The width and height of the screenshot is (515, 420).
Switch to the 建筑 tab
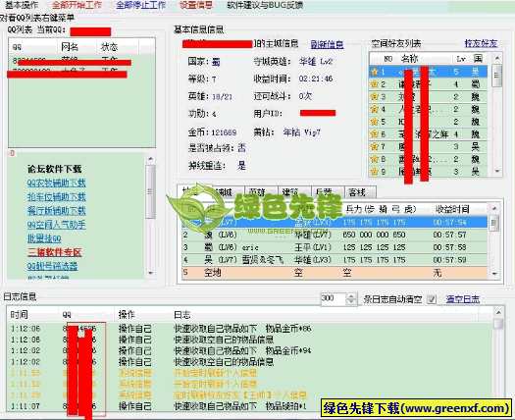click(x=293, y=192)
